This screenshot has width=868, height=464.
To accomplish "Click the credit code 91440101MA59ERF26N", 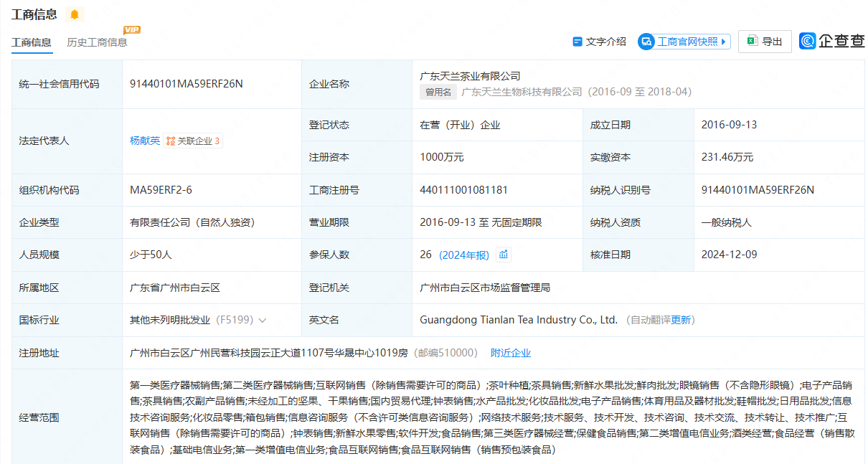I will tap(187, 84).
